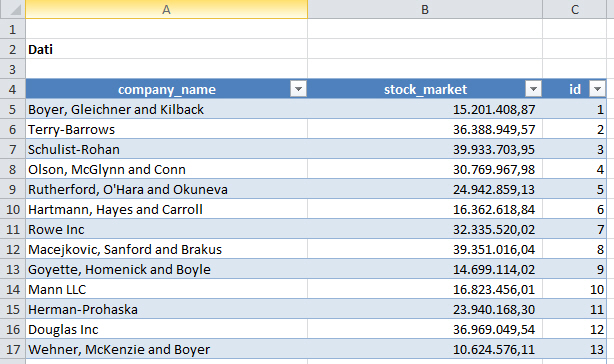
Task: Select id cell in Rowe Inc row
Action: pos(574,229)
